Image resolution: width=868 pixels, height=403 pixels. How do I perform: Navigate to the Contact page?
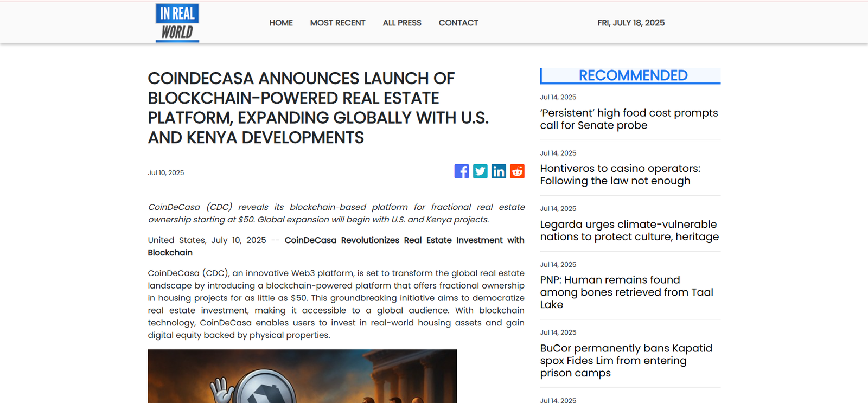[x=458, y=23]
